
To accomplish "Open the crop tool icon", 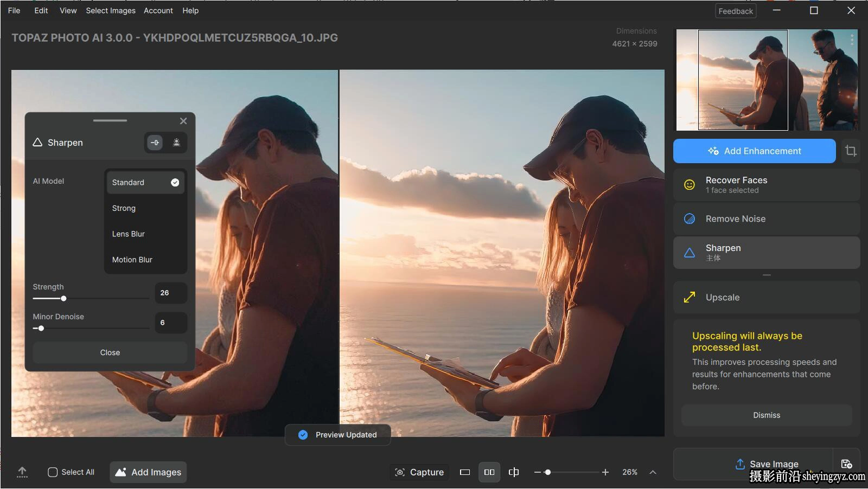I will click(x=851, y=151).
